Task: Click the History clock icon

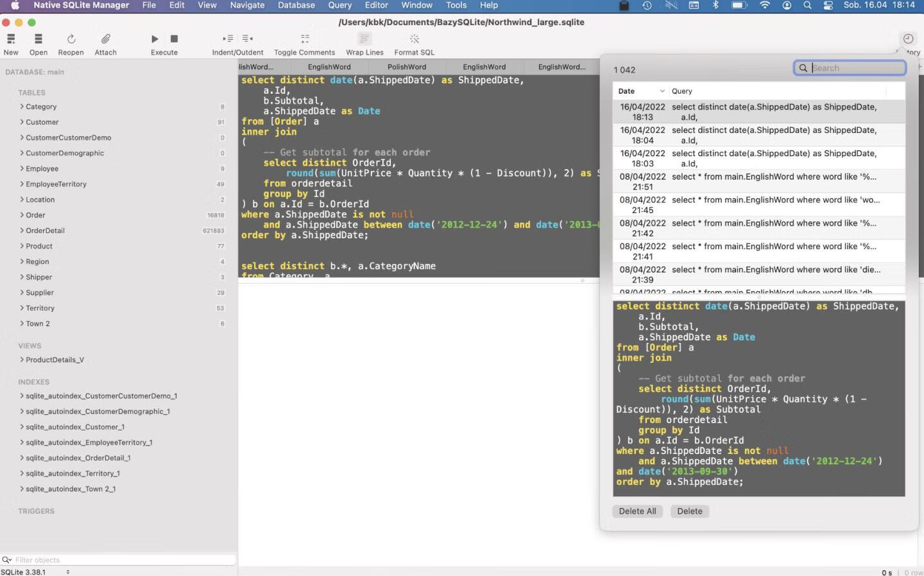Action: point(908,39)
